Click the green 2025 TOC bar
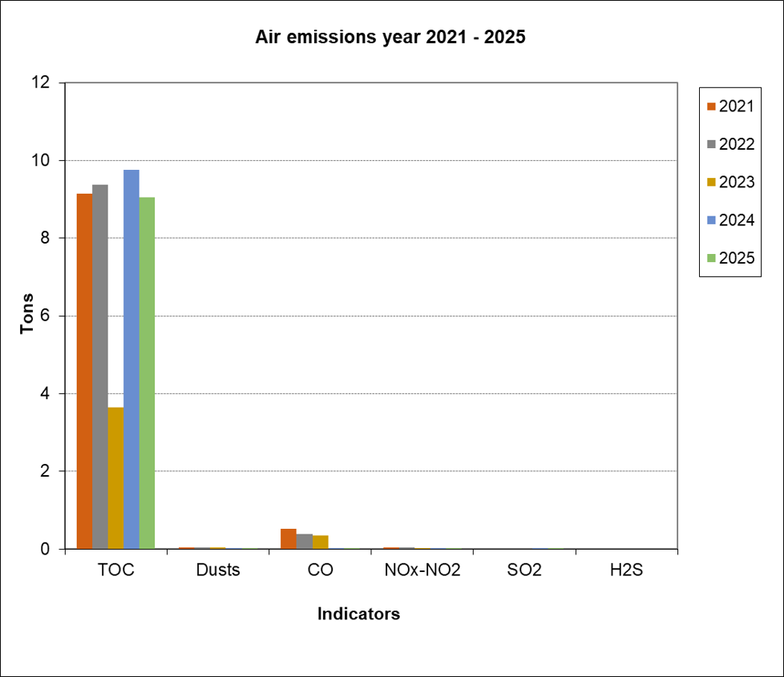This screenshot has height=677, width=784. [x=147, y=373]
